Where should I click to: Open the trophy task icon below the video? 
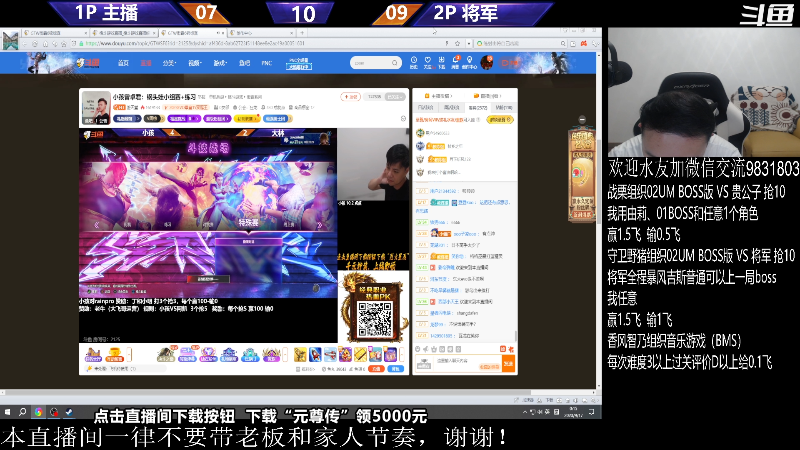coord(114,354)
